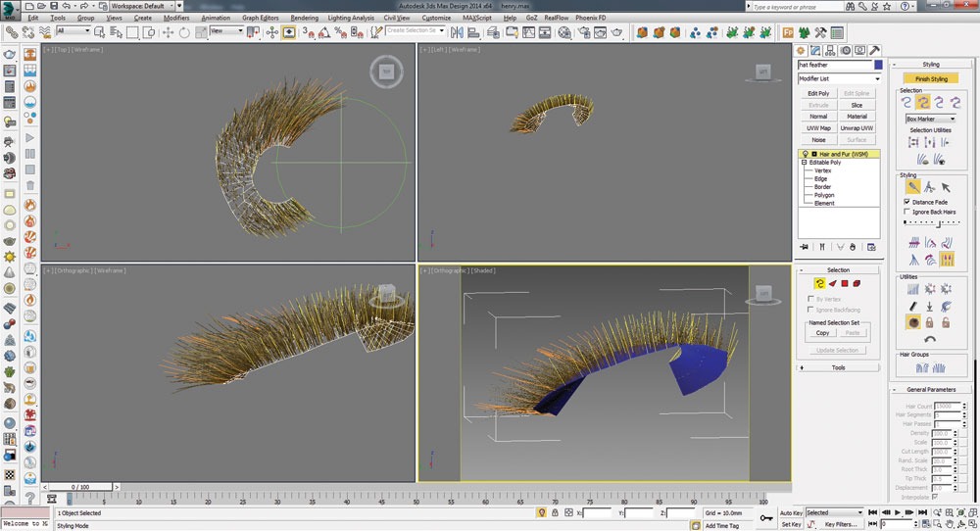The height and width of the screenshot is (531, 980).
Task: Expand the Tools rollout
Action: 838,367
